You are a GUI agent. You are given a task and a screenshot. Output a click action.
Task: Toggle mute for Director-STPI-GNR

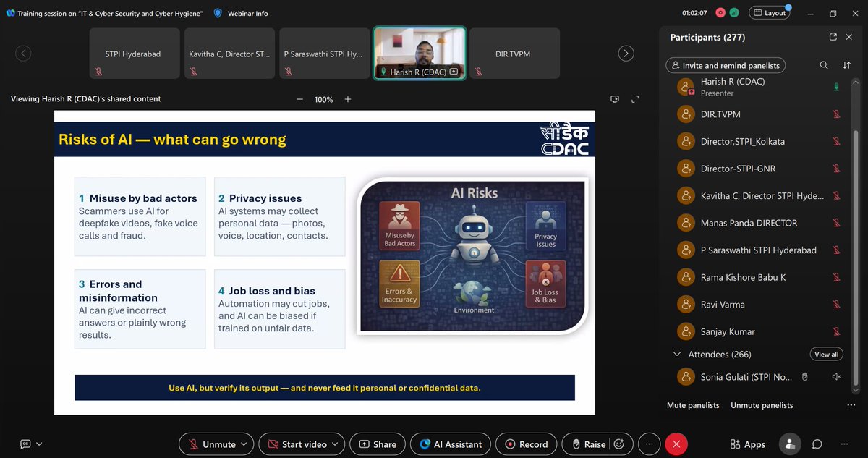[x=836, y=169]
